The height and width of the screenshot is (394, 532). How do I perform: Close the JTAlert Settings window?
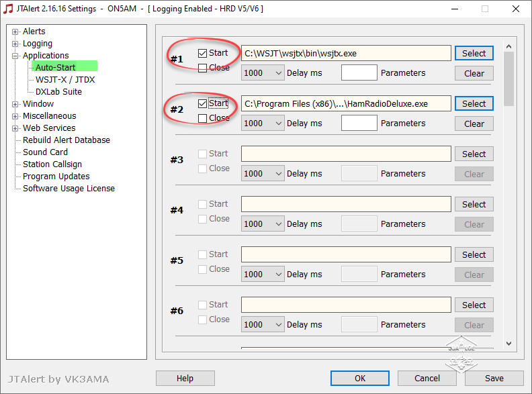[x=516, y=9]
